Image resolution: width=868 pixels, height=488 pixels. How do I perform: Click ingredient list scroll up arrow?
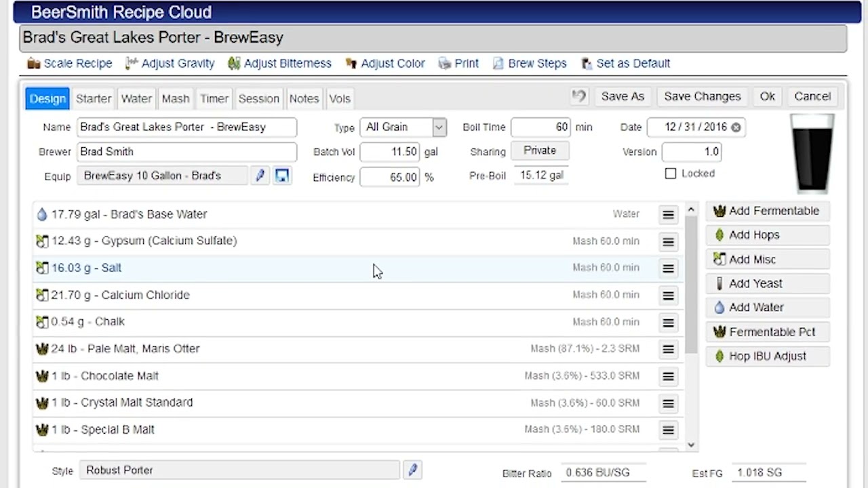[691, 210]
